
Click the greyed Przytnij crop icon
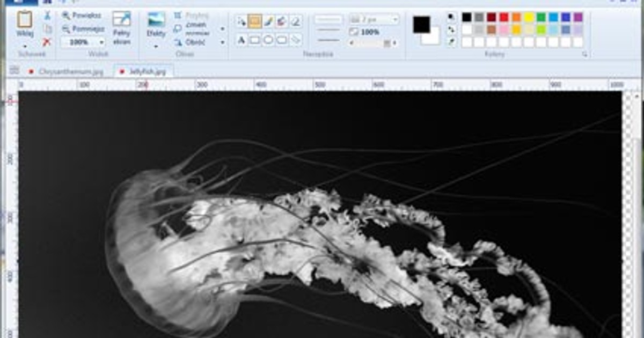(178, 16)
